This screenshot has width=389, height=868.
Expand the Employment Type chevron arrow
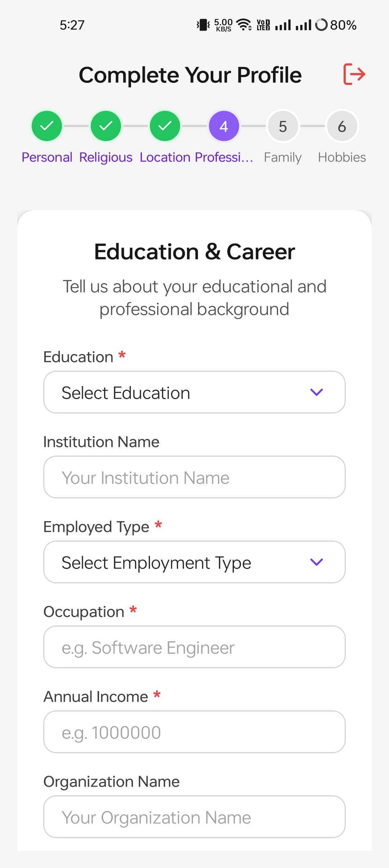[316, 562]
